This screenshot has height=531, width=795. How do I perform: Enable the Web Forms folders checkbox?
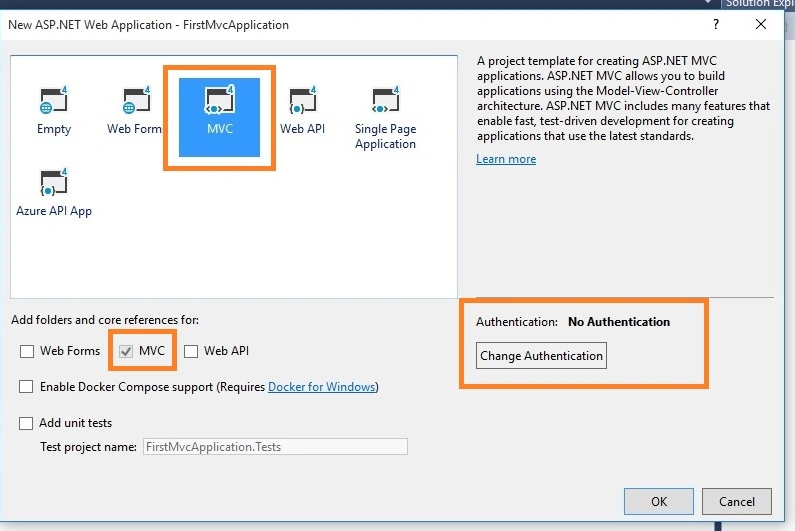pos(27,351)
